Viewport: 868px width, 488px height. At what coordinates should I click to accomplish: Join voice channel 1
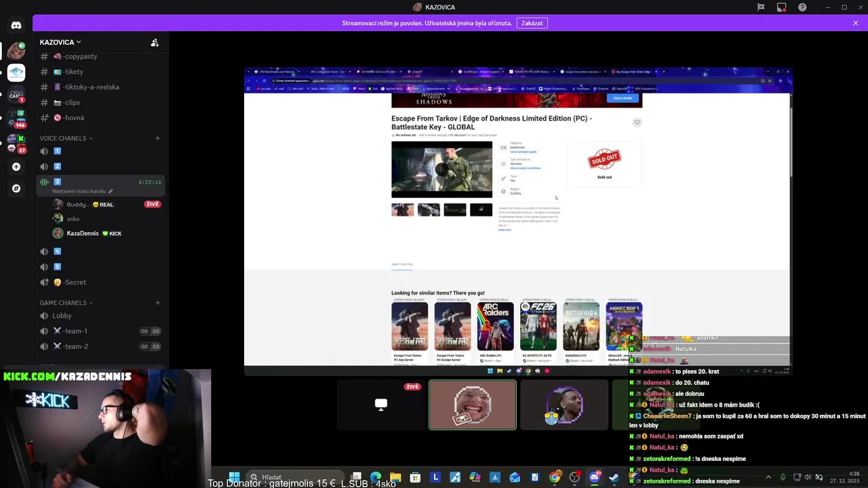[100, 151]
